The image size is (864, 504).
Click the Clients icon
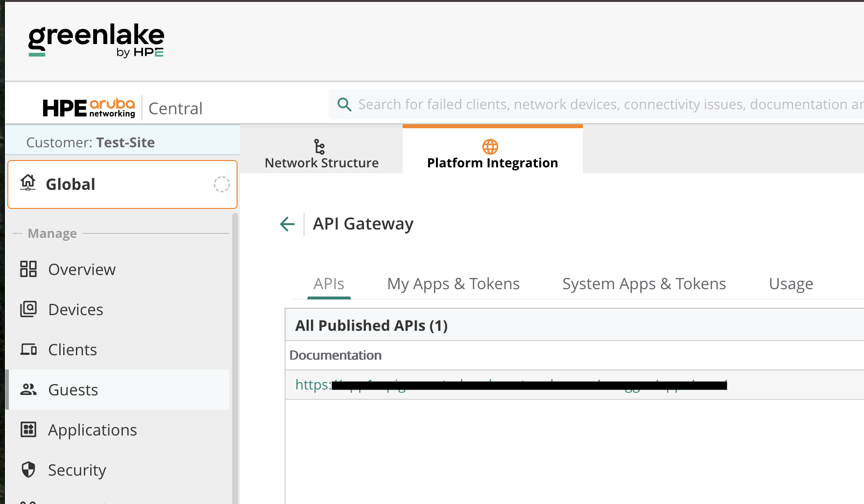[28, 349]
